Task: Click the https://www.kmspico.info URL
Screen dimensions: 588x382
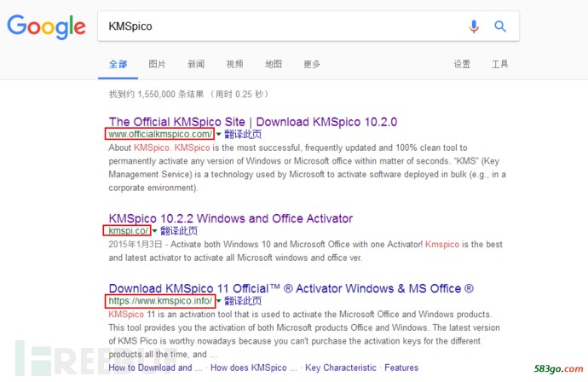Action: (160, 301)
